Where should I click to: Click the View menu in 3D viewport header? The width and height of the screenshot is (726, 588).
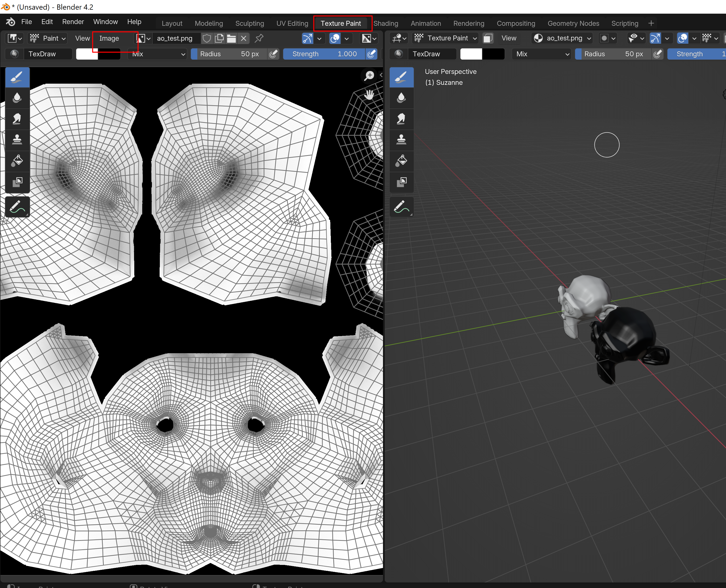(509, 38)
